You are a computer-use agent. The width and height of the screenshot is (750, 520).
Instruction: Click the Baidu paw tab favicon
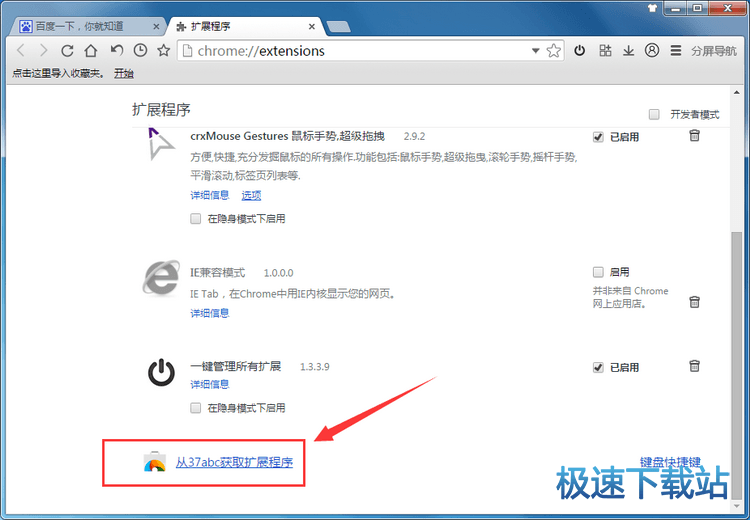point(25,26)
